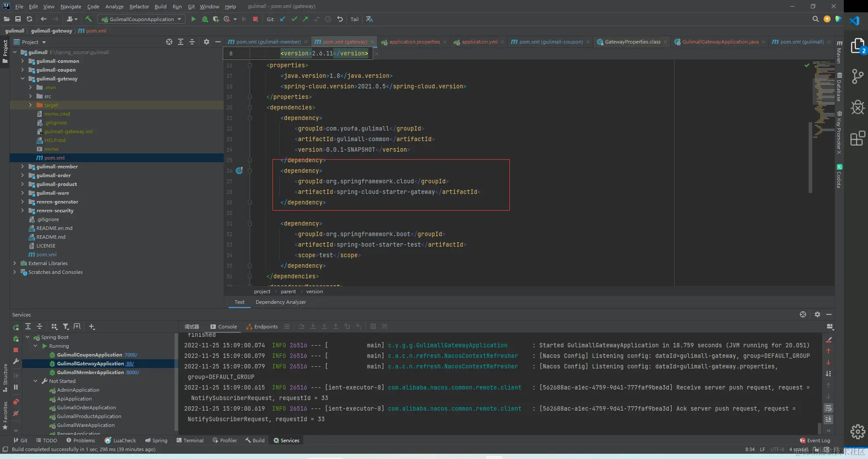Clear console output with eraser icon
Image resolution: width=868 pixels, height=459 pixels.
(x=828, y=340)
